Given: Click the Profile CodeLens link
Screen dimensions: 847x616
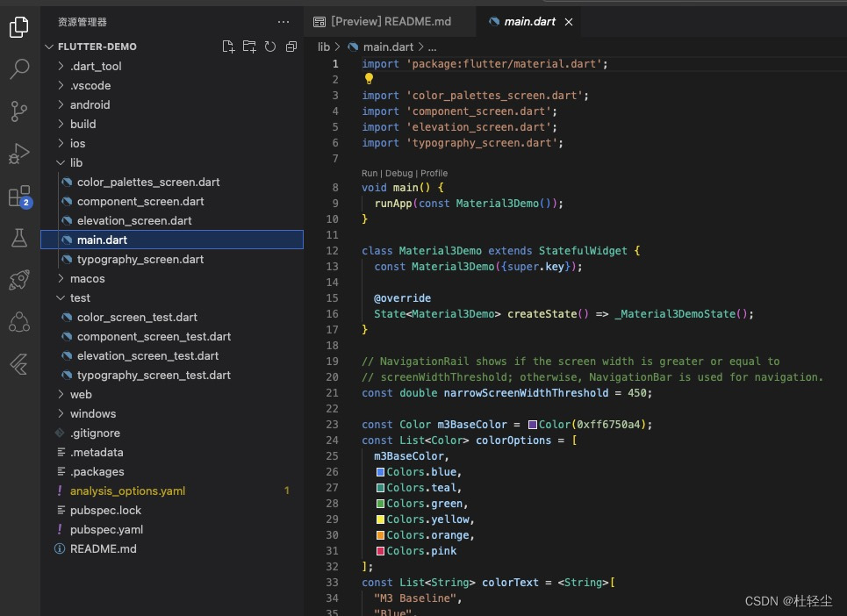Looking at the screenshot, I should [x=434, y=173].
